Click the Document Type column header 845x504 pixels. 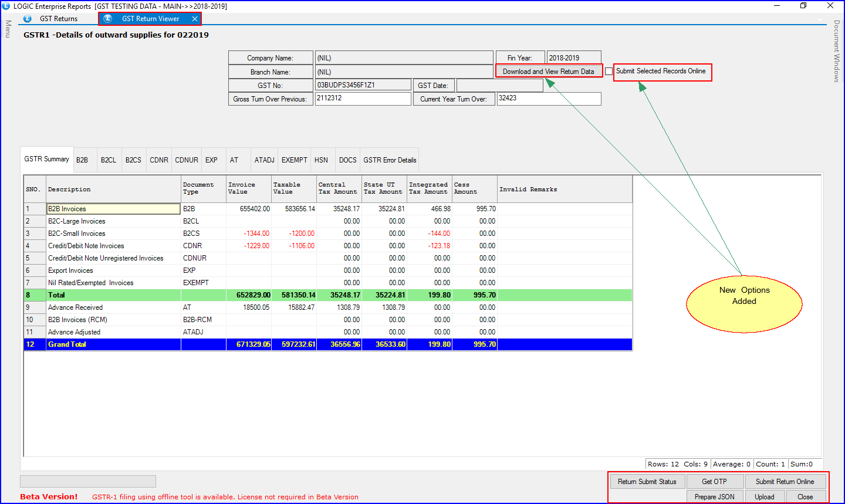(x=204, y=189)
